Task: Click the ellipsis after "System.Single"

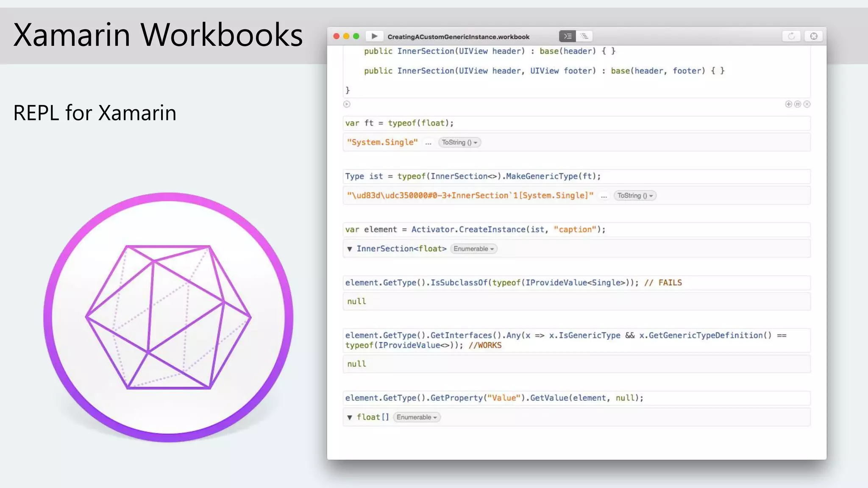Action: 428,144
